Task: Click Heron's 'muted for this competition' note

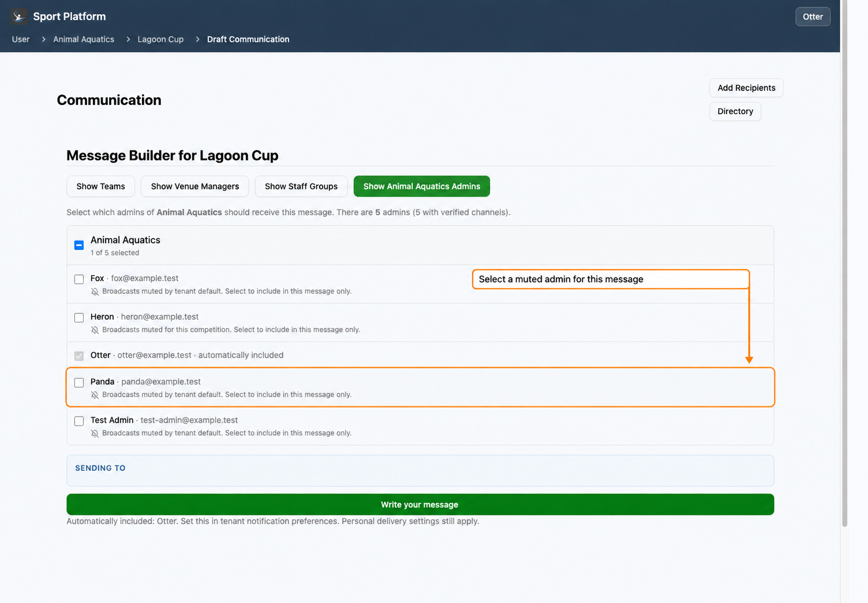Action: pyautogui.click(x=231, y=330)
